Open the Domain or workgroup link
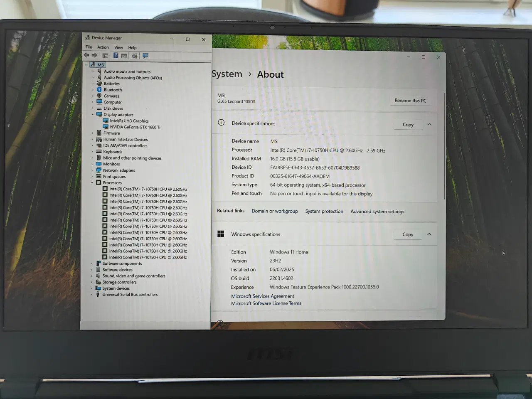Viewport: 532px width, 399px height. 275,211
